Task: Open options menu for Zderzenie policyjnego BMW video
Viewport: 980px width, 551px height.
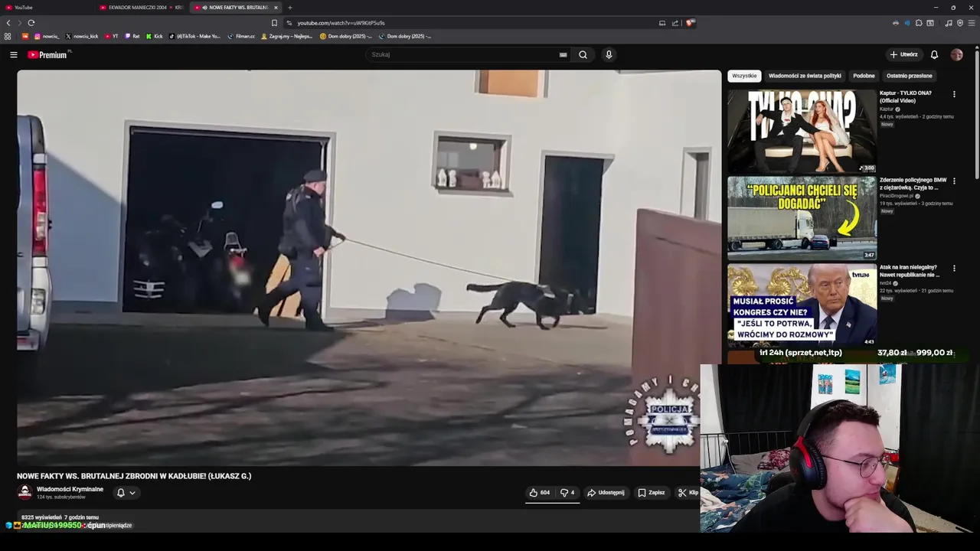Action: pos(954,181)
